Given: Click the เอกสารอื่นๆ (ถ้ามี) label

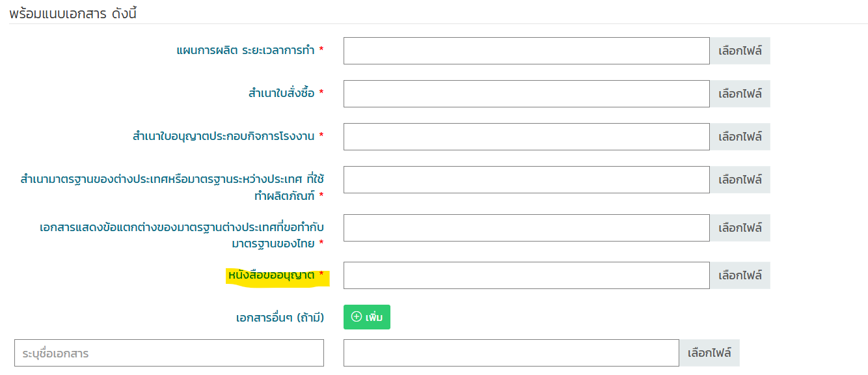Looking at the screenshot, I should click(280, 318).
